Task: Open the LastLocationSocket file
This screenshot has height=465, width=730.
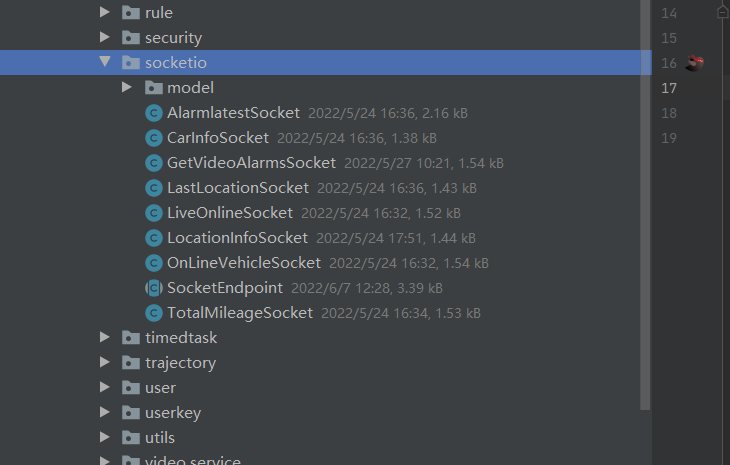Action: (x=237, y=188)
